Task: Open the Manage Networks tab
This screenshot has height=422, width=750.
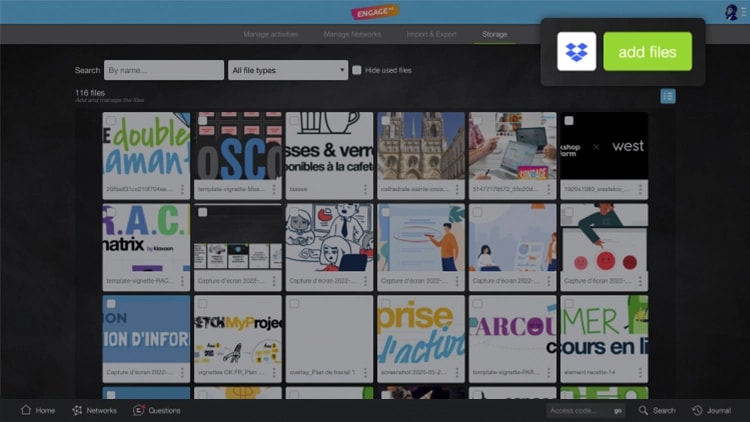Action: pos(352,34)
